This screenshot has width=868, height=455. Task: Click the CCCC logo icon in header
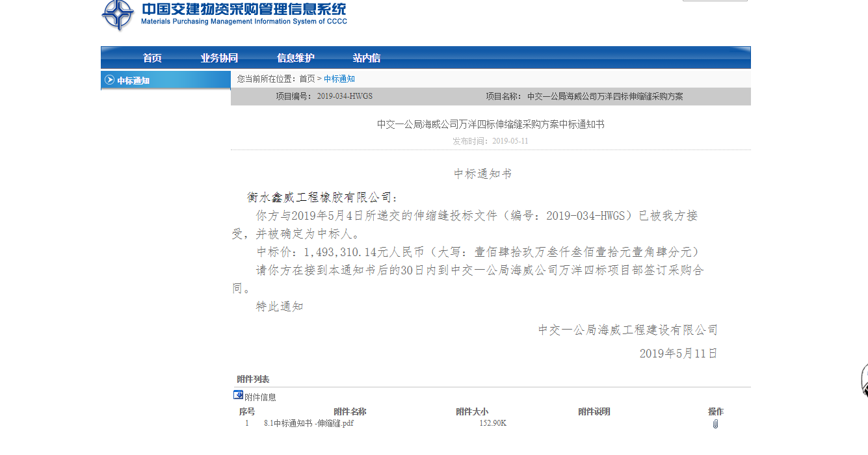tap(118, 14)
